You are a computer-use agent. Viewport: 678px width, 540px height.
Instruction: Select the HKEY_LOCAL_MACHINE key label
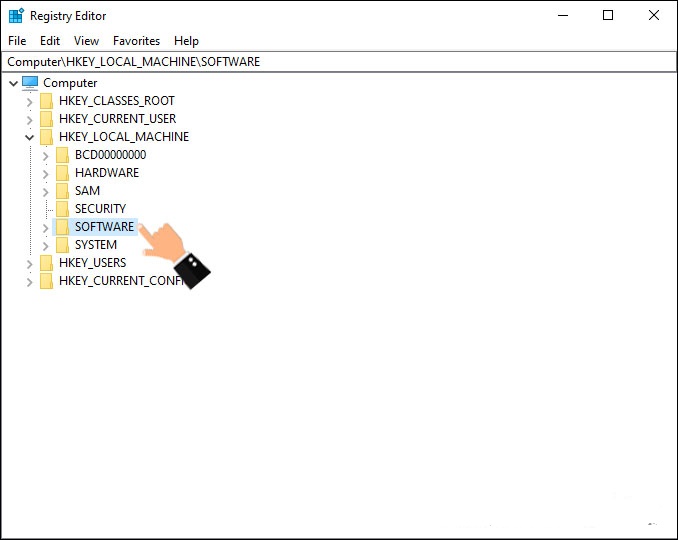click(x=124, y=137)
